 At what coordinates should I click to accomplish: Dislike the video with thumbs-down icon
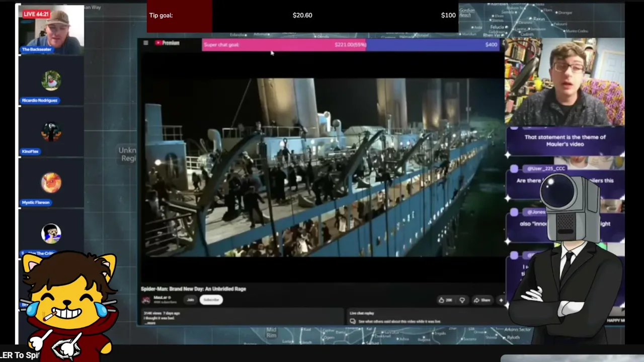pos(462,300)
